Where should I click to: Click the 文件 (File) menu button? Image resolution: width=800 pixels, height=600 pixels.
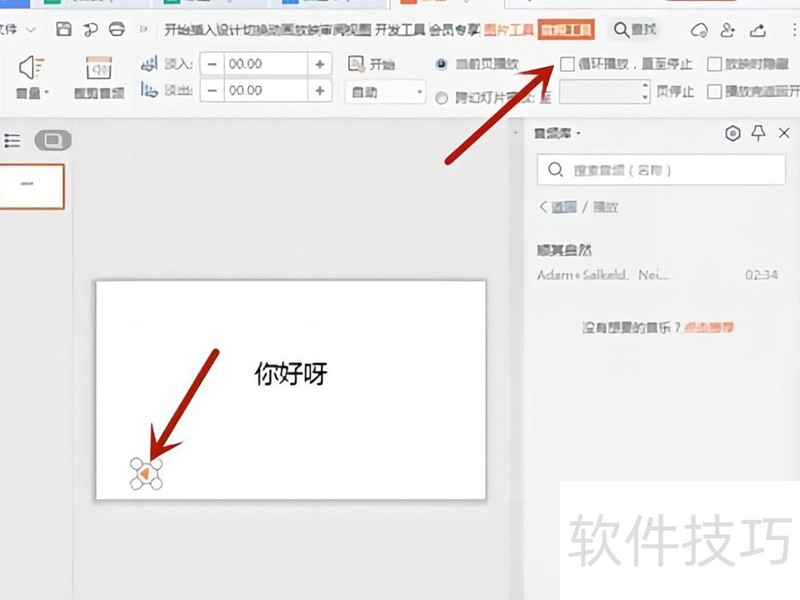pyautogui.click(x=8, y=29)
